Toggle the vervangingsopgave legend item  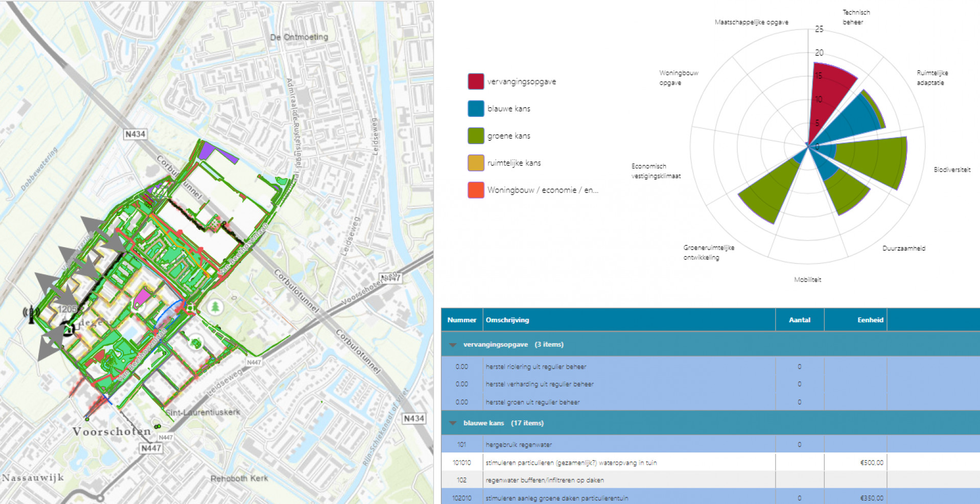[x=521, y=82]
